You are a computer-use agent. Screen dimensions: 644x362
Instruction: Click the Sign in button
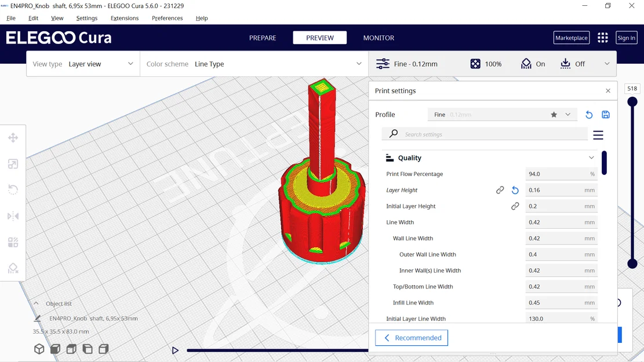pos(627,38)
